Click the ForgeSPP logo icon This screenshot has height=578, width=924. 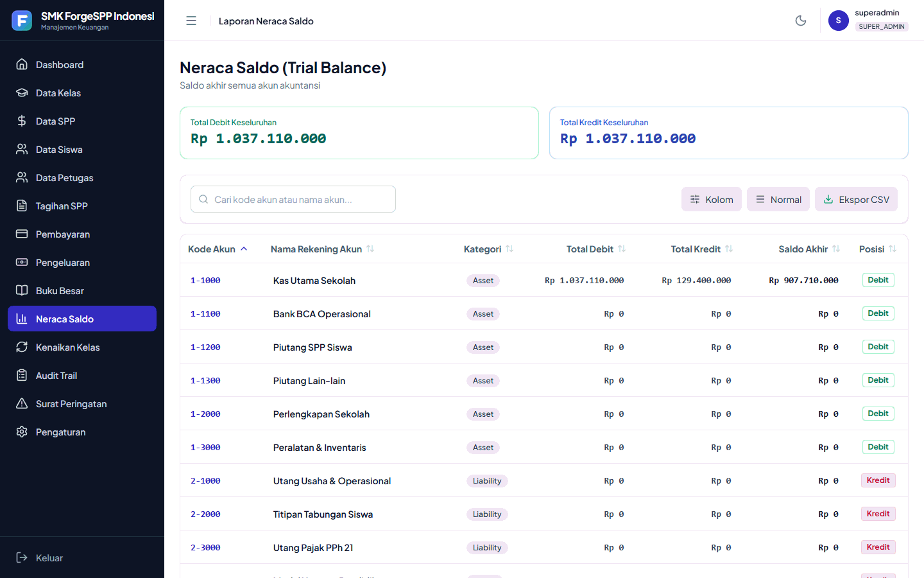(22, 21)
